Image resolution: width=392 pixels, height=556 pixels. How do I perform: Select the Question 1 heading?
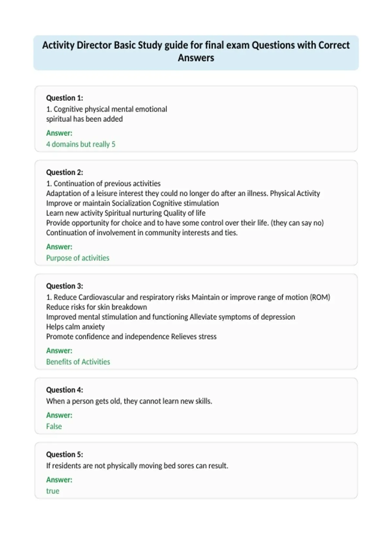coord(65,98)
